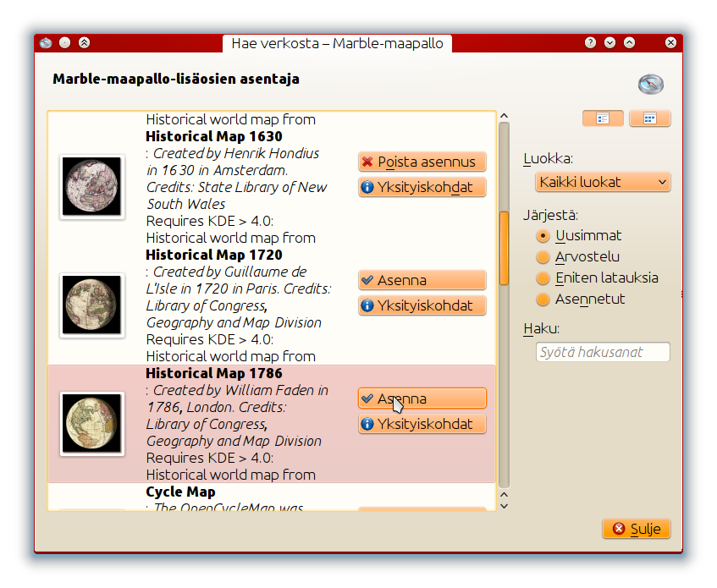Click the Historical Map 1720 title
The width and height of the screenshot is (717, 588).
click(214, 255)
